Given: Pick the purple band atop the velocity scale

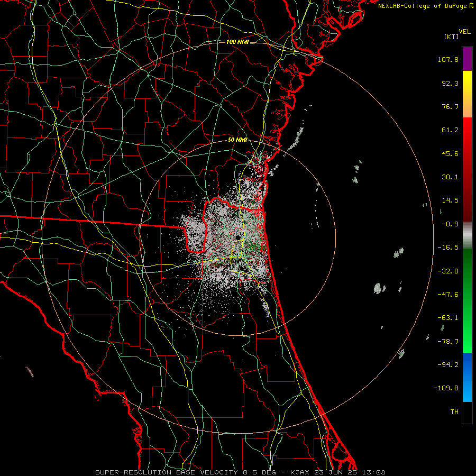Looking at the screenshot, I should (x=467, y=59).
